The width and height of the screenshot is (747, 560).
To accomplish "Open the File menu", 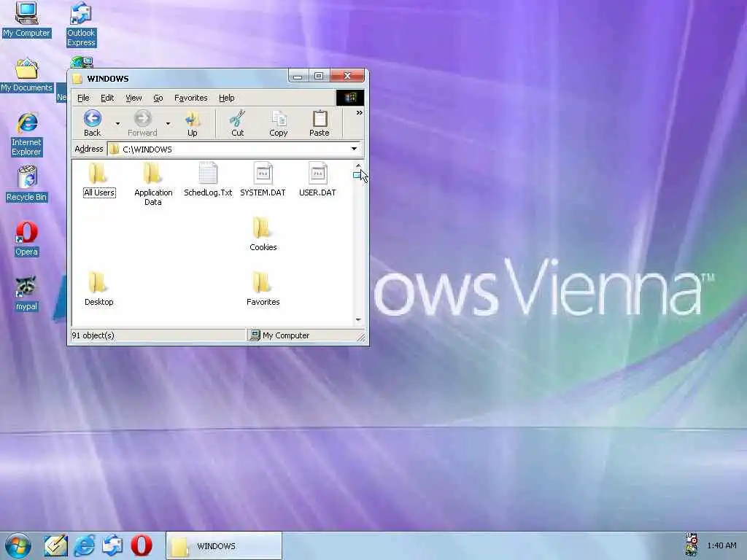I will (83, 98).
